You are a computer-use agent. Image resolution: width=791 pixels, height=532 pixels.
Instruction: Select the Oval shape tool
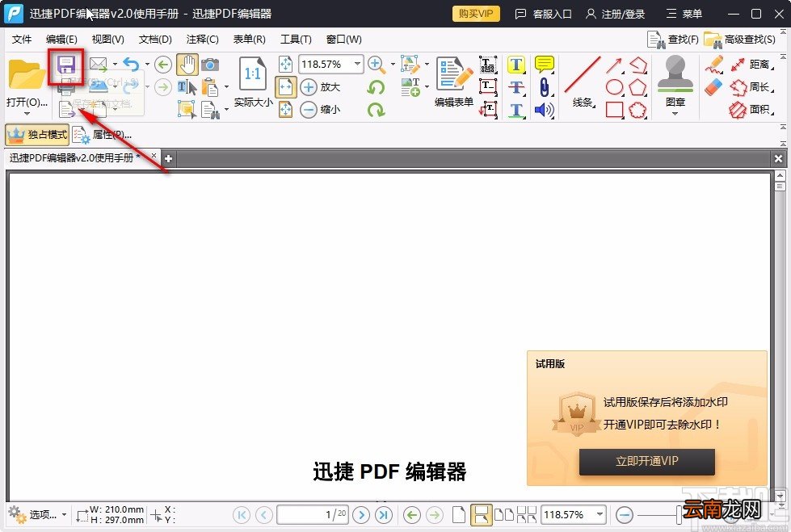614,87
